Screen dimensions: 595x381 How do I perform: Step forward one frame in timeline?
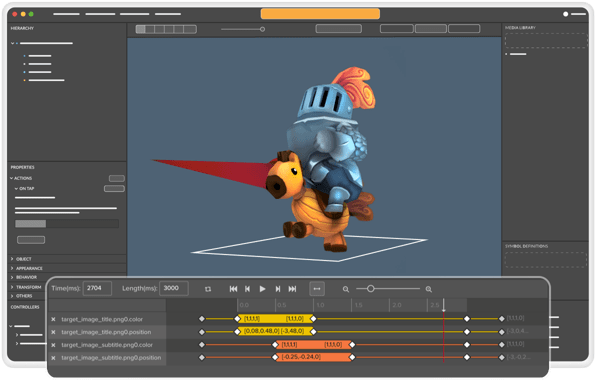tap(278, 289)
